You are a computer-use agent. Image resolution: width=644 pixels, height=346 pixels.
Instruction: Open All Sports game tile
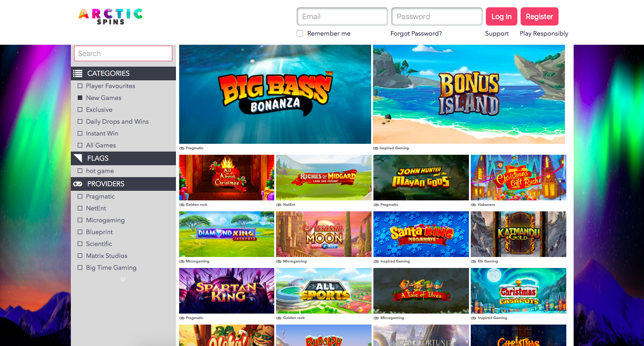(324, 291)
